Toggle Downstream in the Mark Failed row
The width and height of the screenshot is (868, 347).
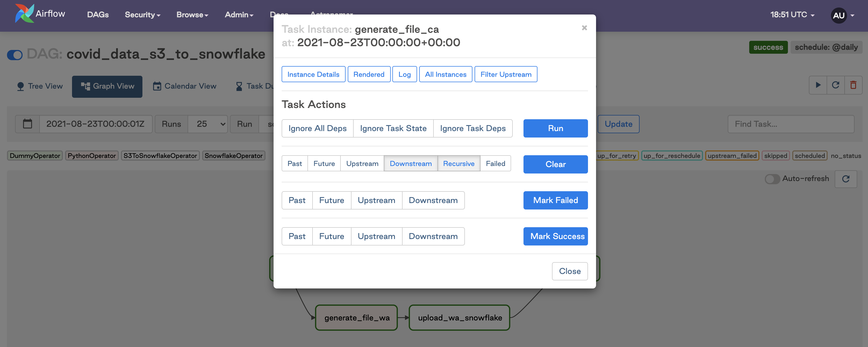[433, 200]
